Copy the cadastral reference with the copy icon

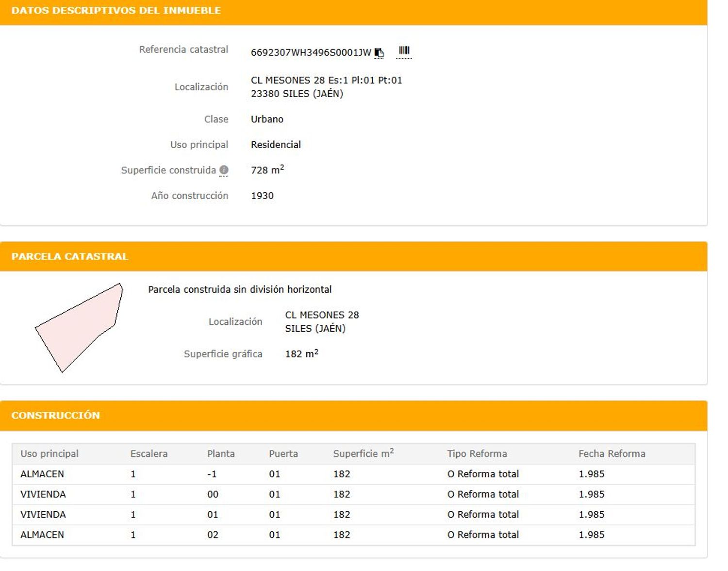coord(379,53)
